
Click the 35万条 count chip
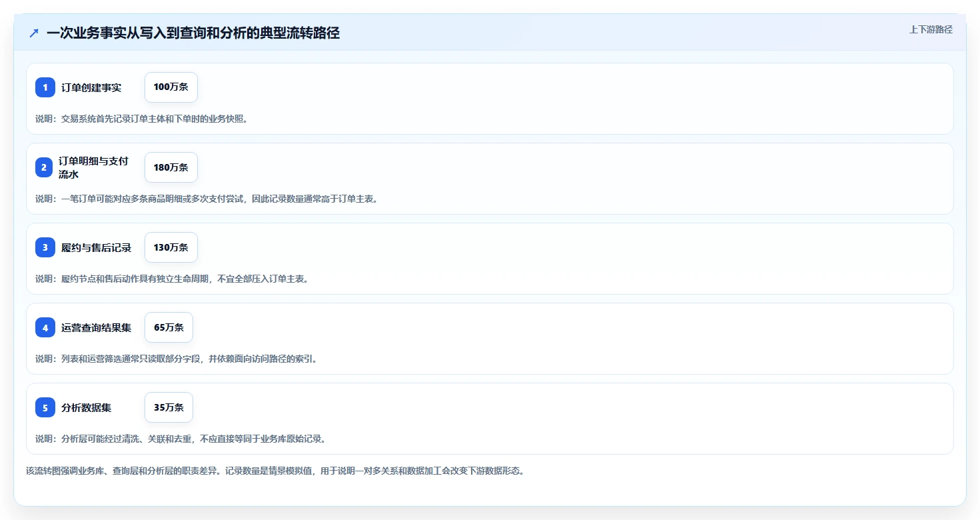click(x=169, y=407)
